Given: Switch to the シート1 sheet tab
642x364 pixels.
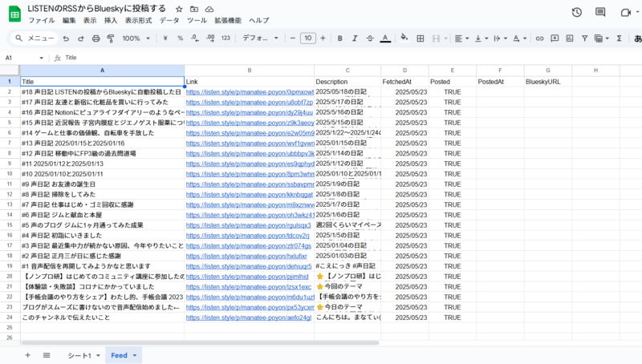Looking at the screenshot, I should click(x=79, y=355).
